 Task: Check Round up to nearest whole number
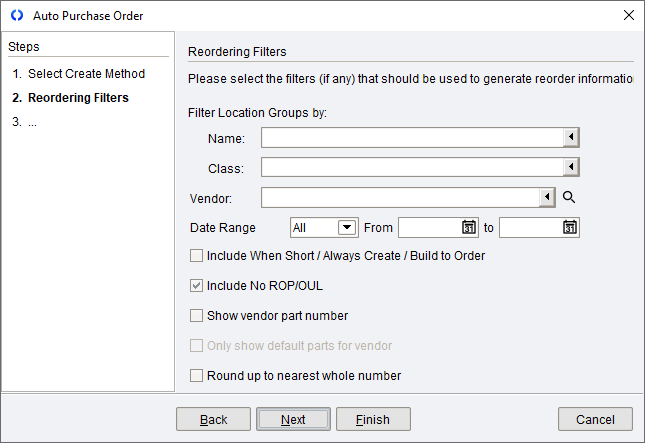197,376
